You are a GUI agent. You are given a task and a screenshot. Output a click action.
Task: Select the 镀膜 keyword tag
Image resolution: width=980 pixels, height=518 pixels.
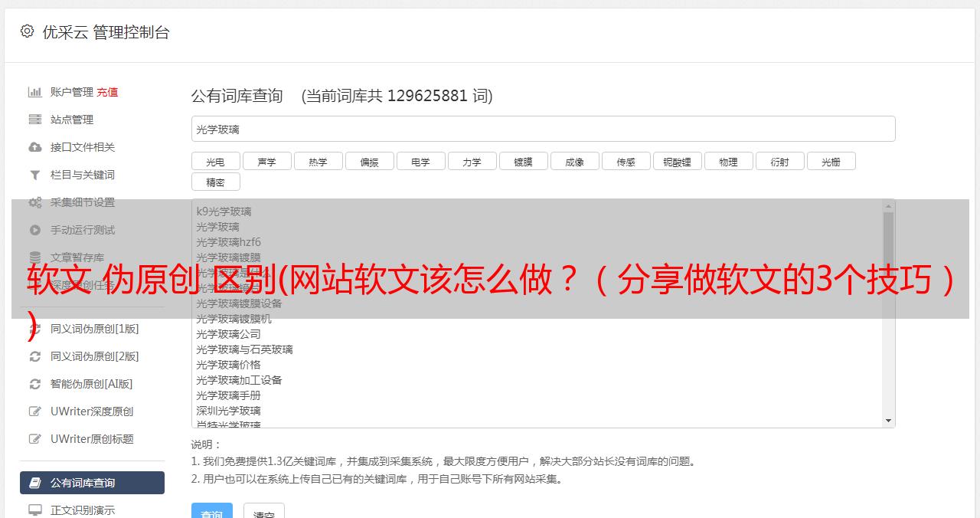tap(524, 161)
